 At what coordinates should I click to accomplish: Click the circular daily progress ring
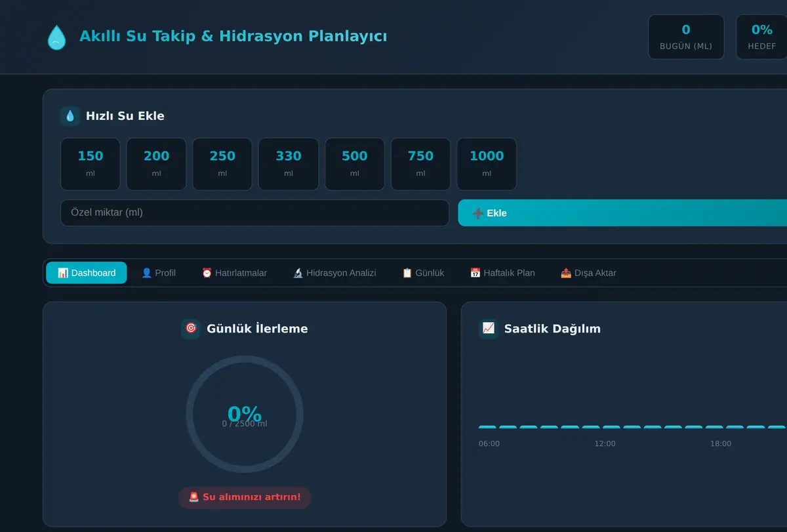(x=245, y=414)
